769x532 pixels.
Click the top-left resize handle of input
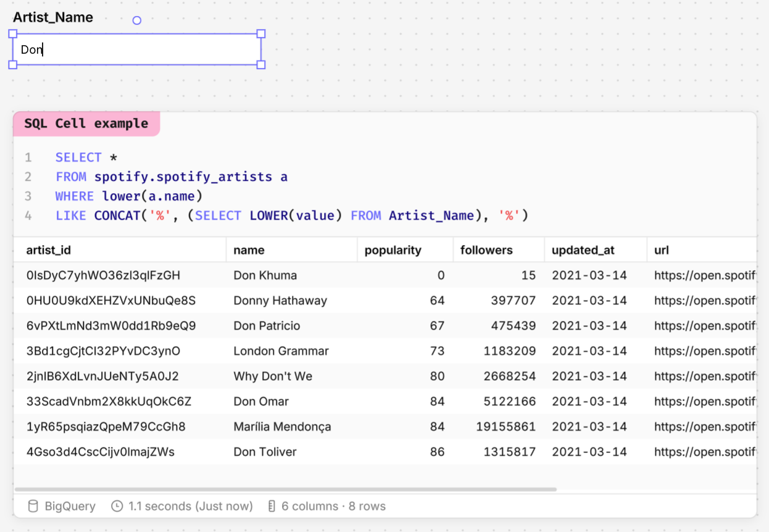pos(13,34)
